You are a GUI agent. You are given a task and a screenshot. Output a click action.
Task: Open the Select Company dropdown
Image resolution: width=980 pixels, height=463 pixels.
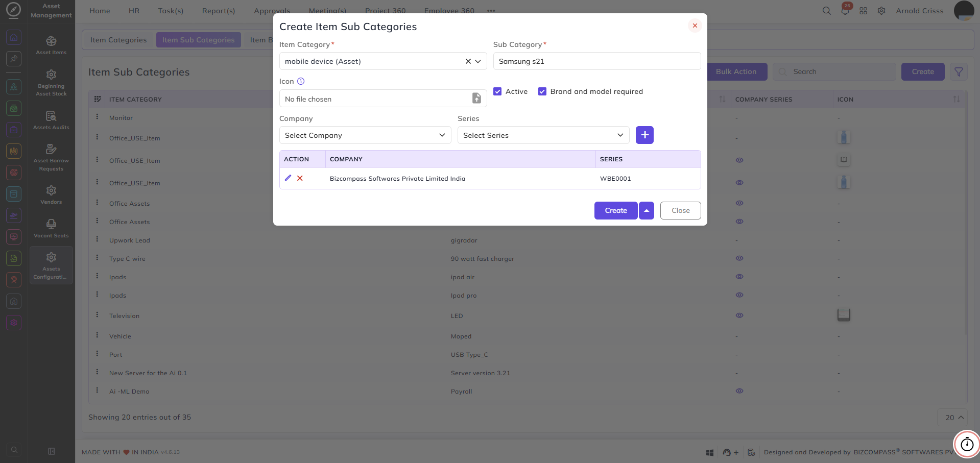365,135
